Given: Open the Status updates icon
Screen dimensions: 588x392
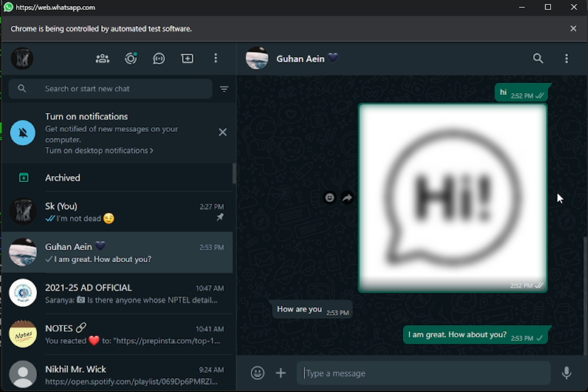Looking at the screenshot, I should pyautogui.click(x=130, y=59).
